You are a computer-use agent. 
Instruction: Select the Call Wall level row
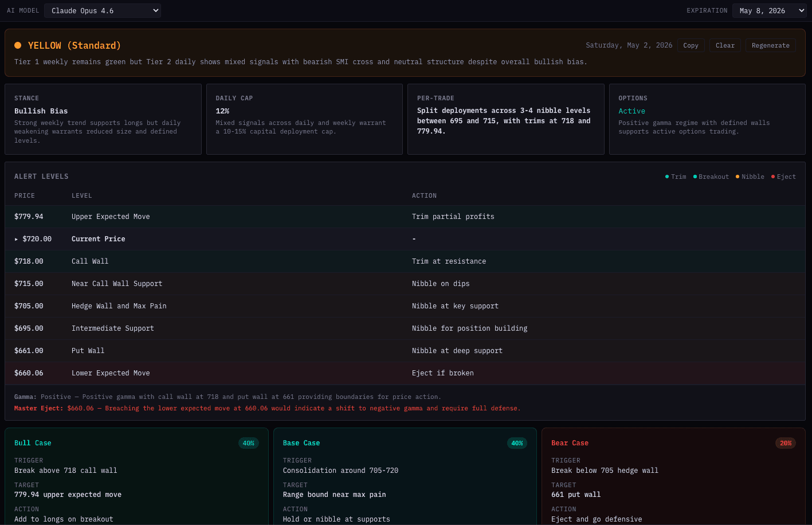pyautogui.click(x=405, y=261)
